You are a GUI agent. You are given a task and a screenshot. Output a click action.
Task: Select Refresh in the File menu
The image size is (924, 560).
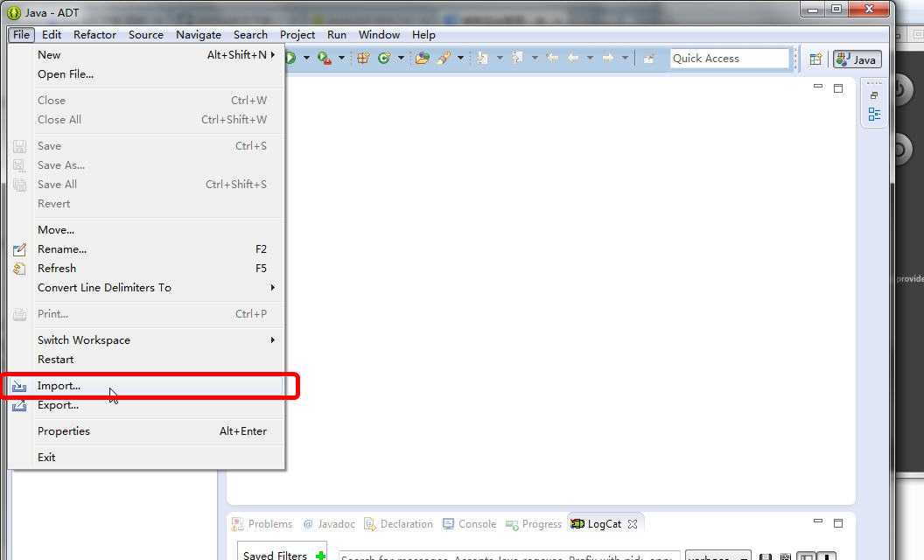coord(146,269)
